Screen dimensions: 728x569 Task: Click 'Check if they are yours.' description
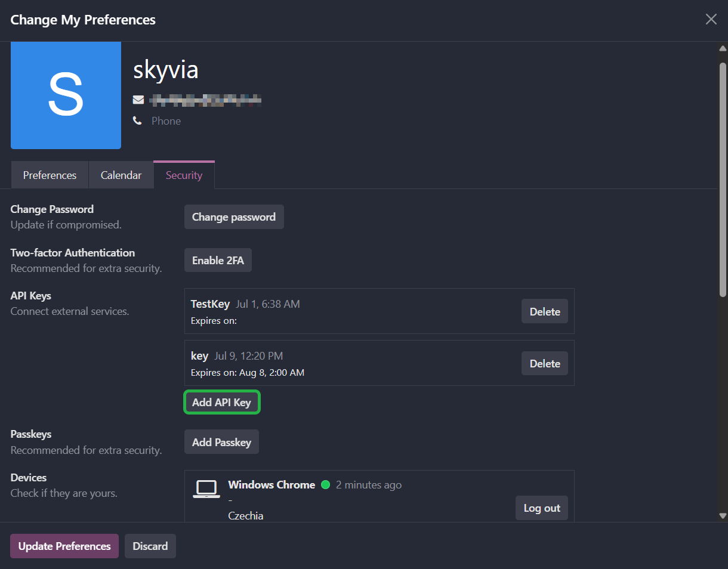pos(64,493)
